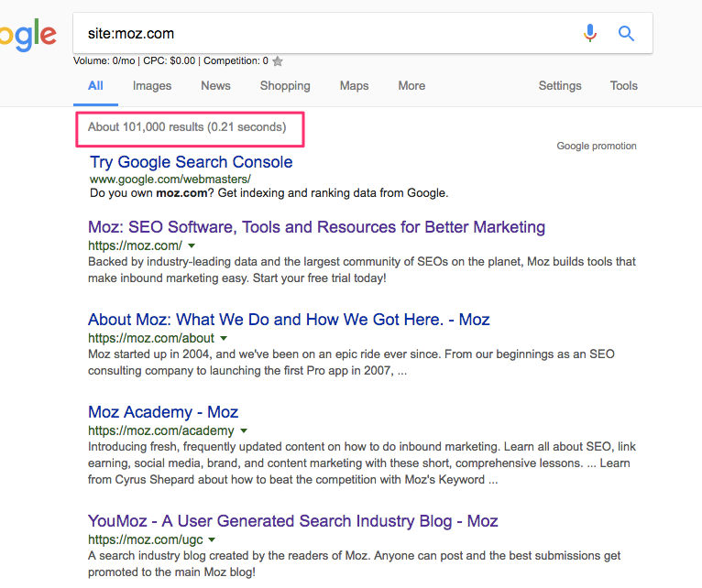This screenshot has width=702, height=588.
Task: Switch to the Images tab
Action: click(x=152, y=86)
